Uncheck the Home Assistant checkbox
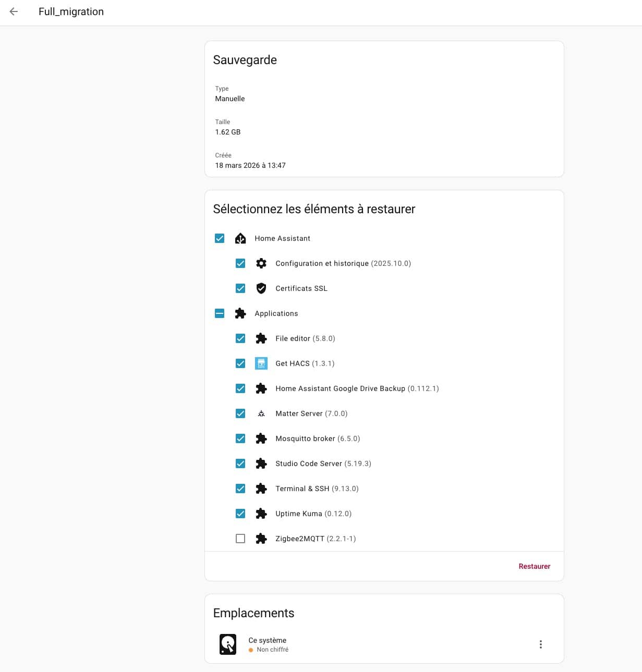The image size is (642, 672). click(x=220, y=238)
